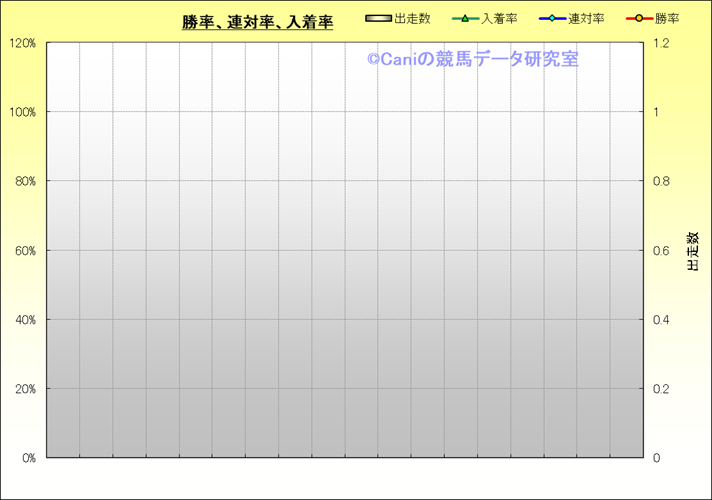Select the 勝率 legend label text
Screen dimensions: 712x500
click(666, 19)
